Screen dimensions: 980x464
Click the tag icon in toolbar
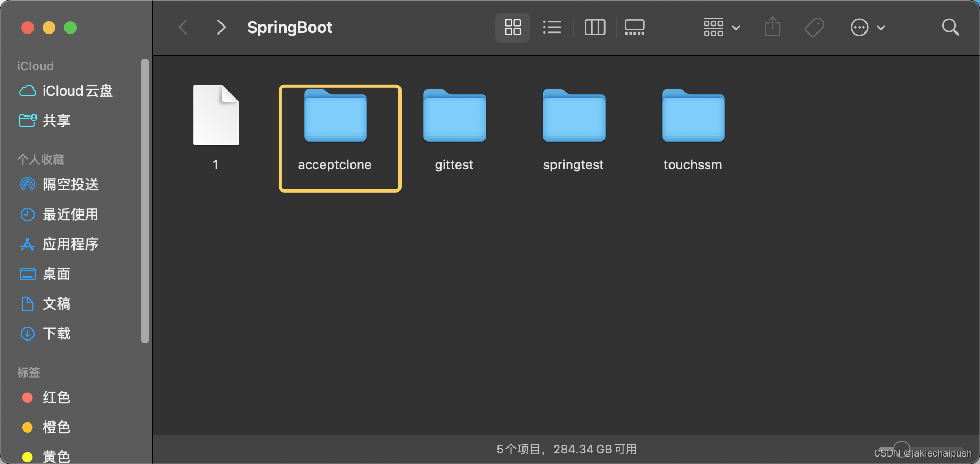click(x=814, y=27)
